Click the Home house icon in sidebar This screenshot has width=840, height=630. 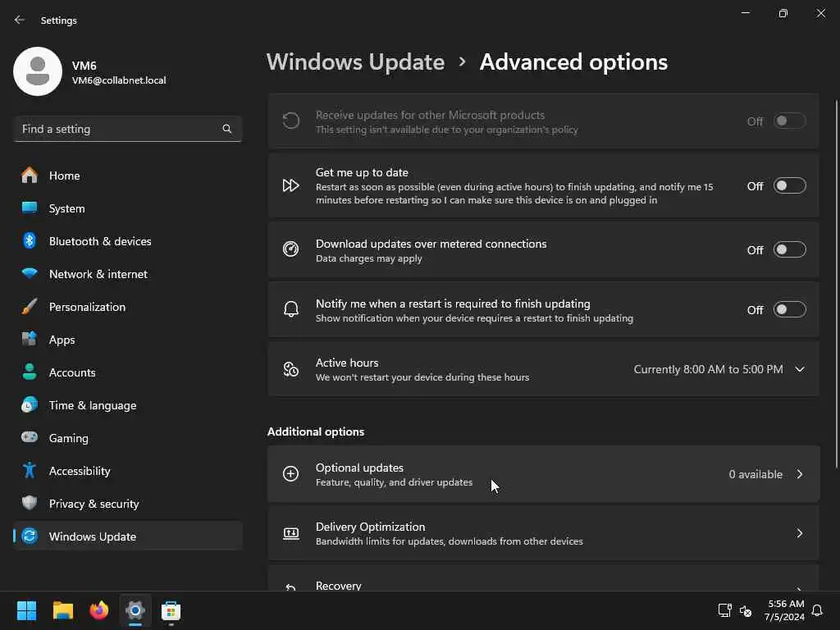coord(30,176)
